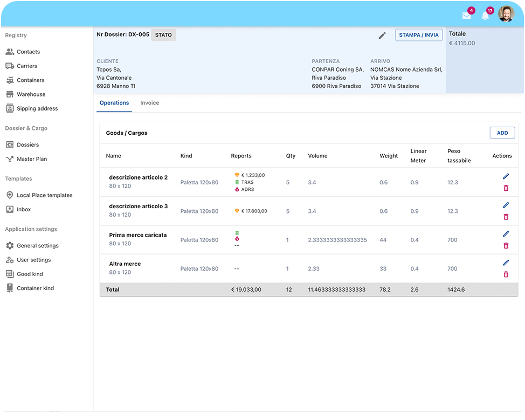Delete Altra merce row

tap(506, 274)
